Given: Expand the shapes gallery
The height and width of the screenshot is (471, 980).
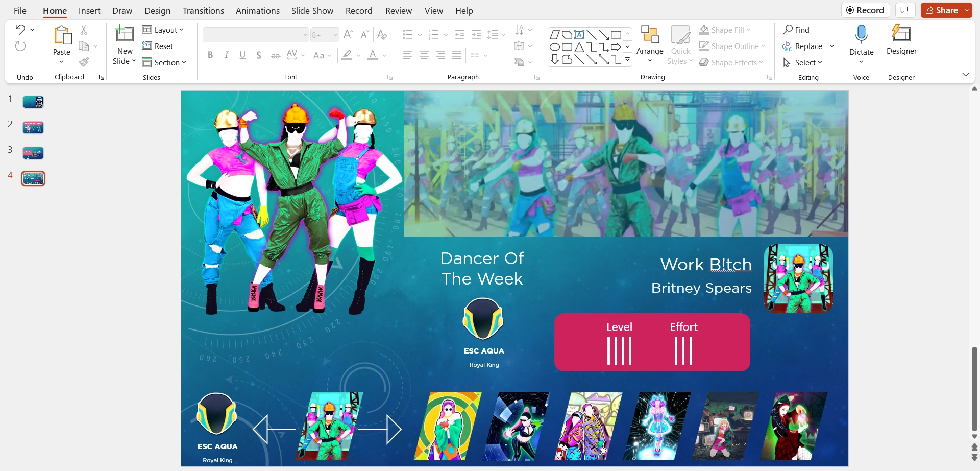Looking at the screenshot, I should point(627,60).
